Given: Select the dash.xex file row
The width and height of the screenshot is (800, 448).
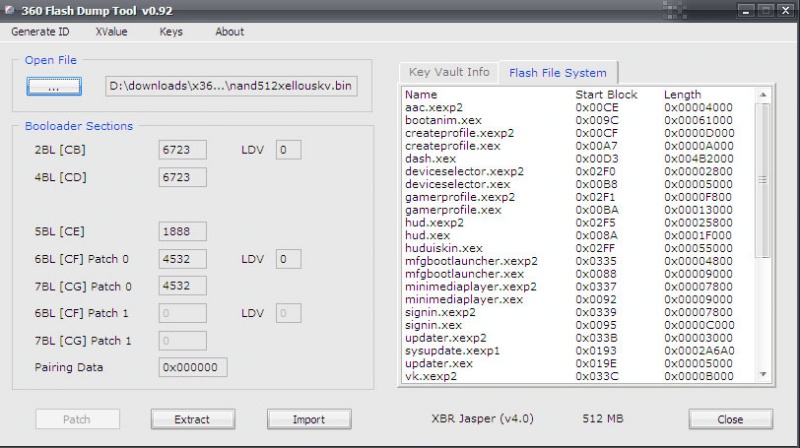Looking at the screenshot, I should click(x=578, y=159).
